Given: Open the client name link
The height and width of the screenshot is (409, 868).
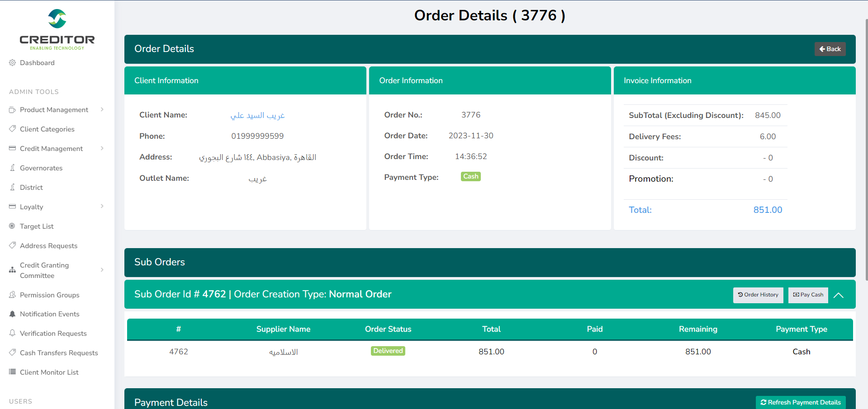Looking at the screenshot, I should (257, 115).
